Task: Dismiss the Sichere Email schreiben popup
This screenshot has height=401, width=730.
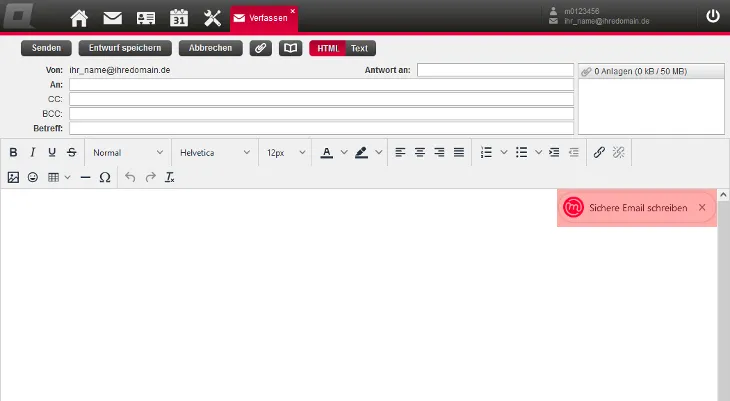Action: pos(702,208)
